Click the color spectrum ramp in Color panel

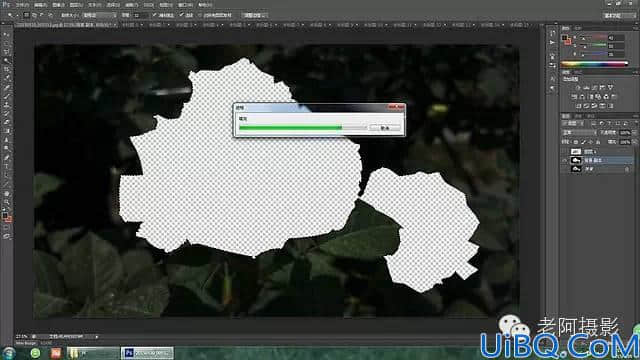click(594, 64)
